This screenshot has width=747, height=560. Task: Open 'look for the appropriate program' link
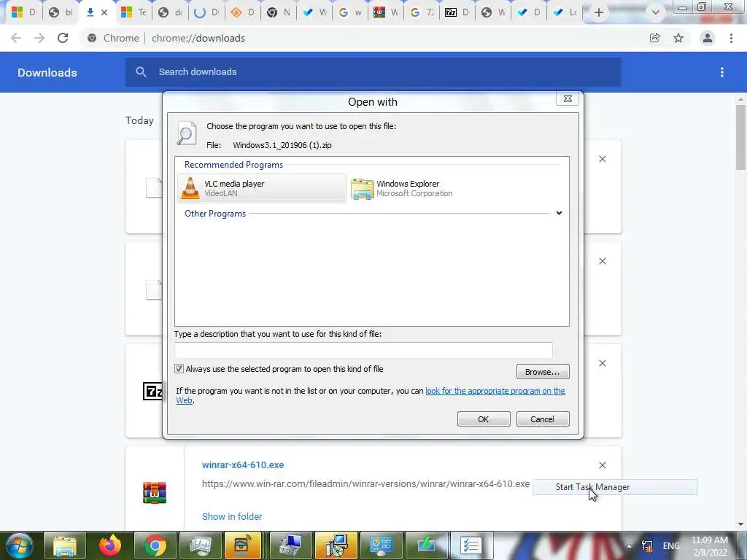click(x=495, y=391)
